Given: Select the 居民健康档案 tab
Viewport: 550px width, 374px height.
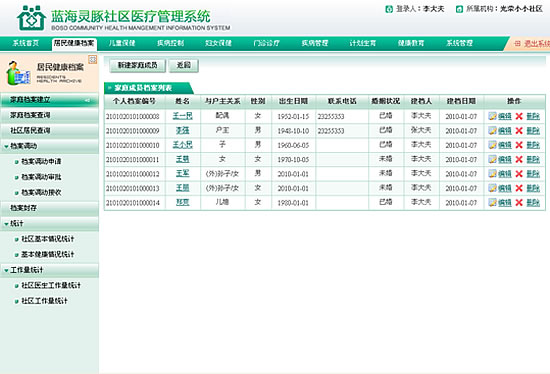Looking at the screenshot, I should tap(74, 43).
